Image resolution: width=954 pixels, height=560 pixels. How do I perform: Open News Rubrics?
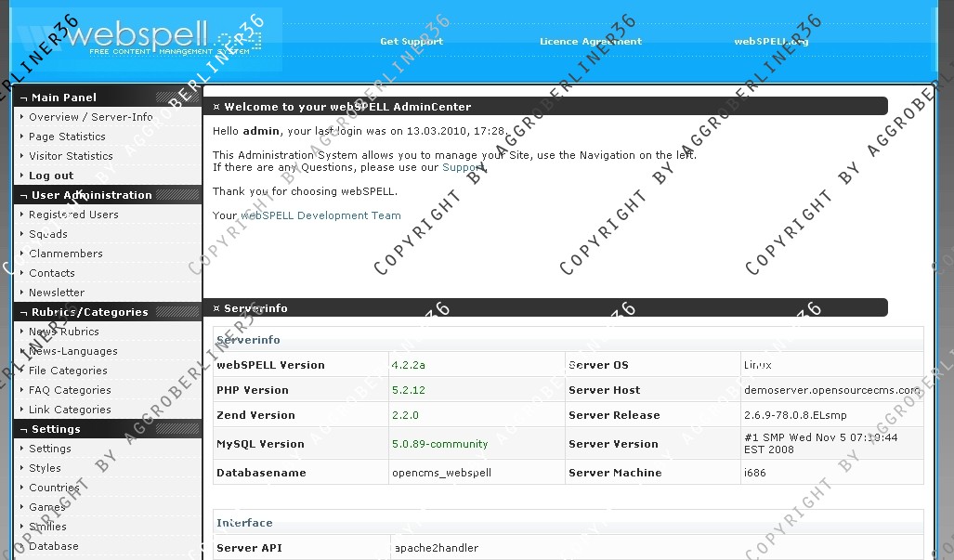point(64,332)
